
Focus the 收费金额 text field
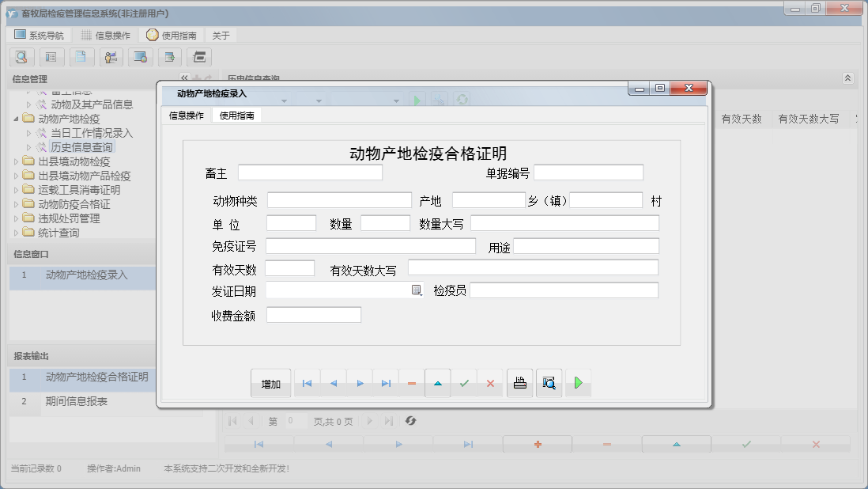coord(314,315)
